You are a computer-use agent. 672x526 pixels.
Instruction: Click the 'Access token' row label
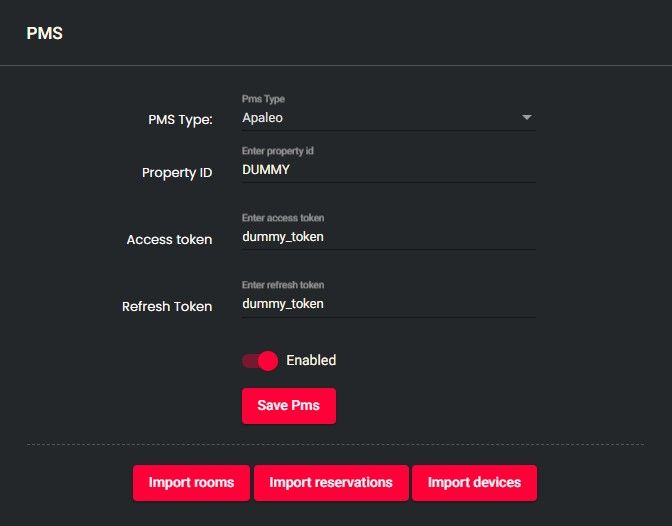169,240
